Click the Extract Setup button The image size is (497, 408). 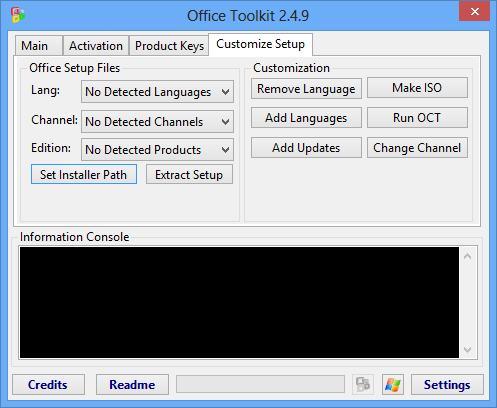point(189,174)
